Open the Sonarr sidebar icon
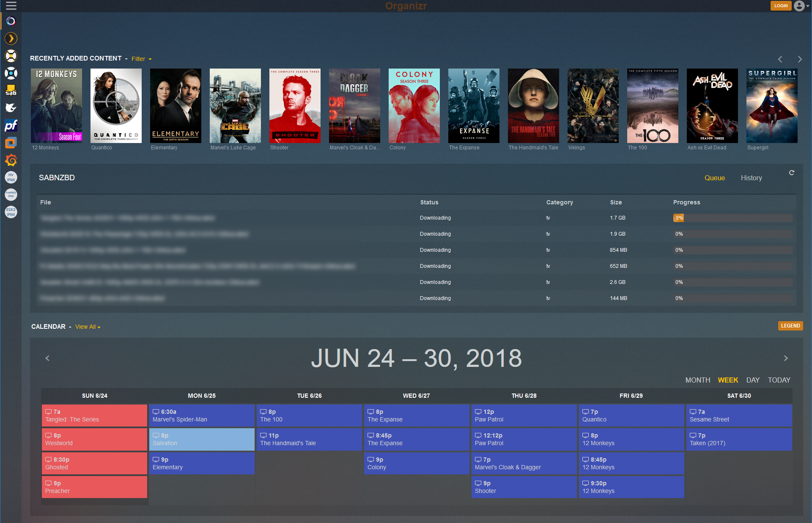The image size is (812, 523). [11, 73]
